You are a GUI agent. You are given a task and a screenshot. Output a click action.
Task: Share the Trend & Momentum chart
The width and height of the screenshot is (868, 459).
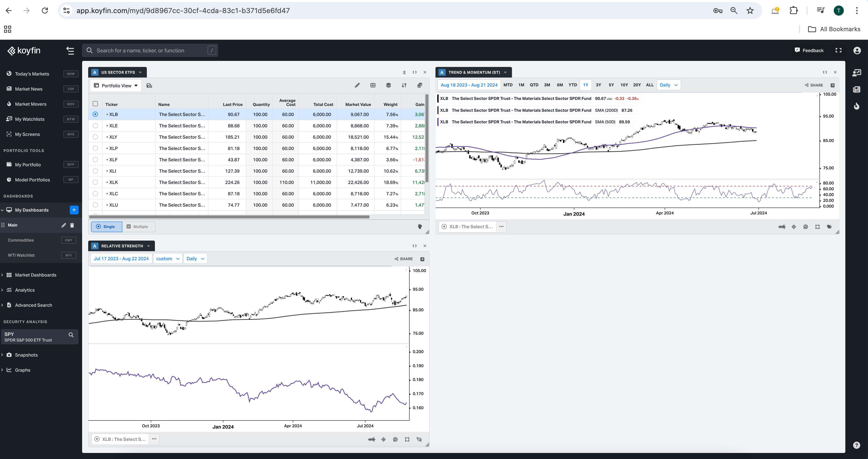click(x=814, y=86)
